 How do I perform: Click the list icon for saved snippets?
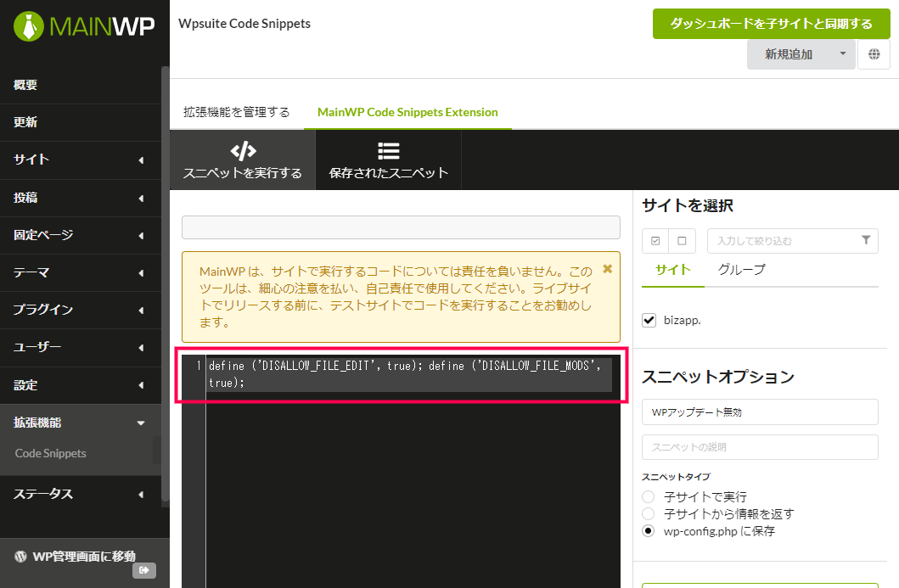[389, 151]
